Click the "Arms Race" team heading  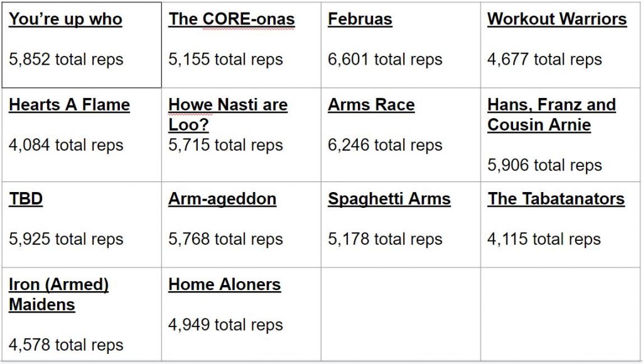[x=371, y=105]
